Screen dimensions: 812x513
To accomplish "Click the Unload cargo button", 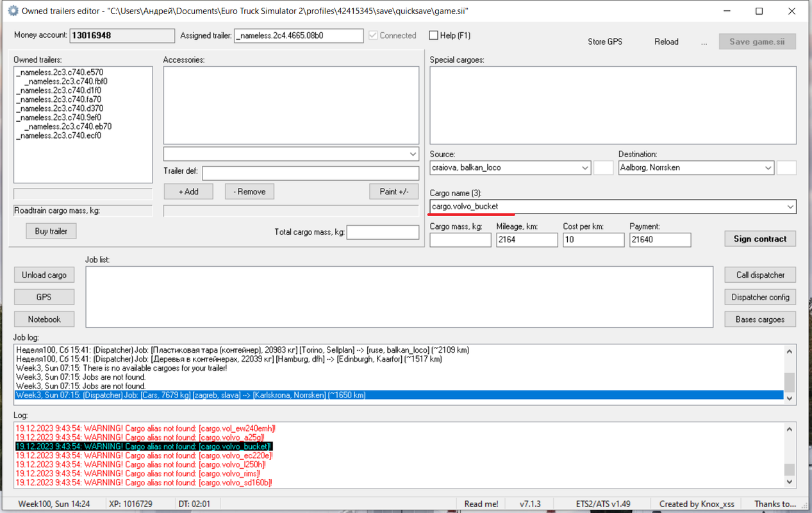I will [x=44, y=275].
